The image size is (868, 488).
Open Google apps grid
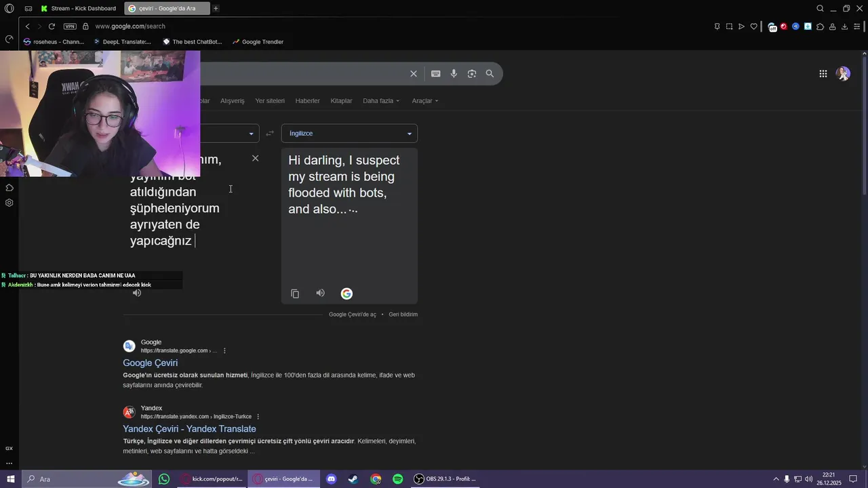coord(823,74)
